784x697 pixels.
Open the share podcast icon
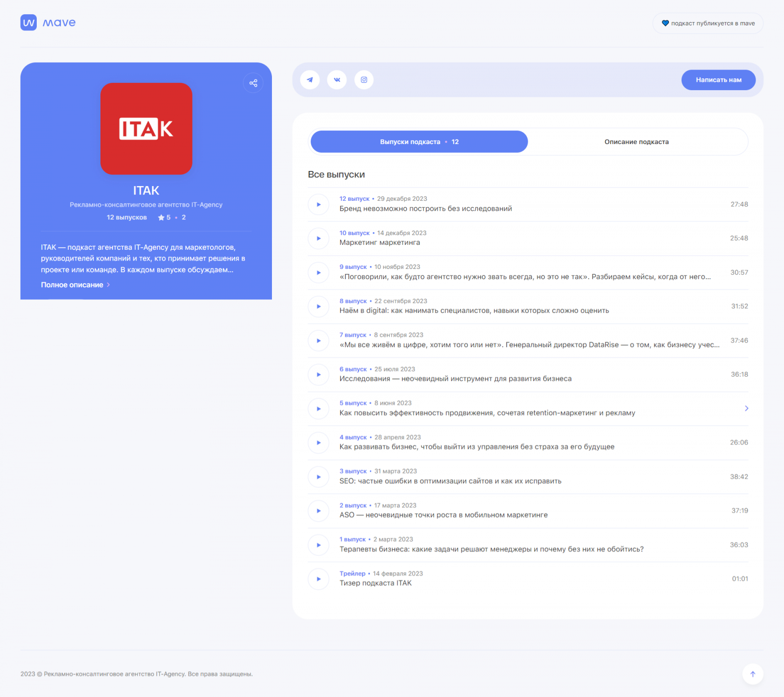(x=253, y=83)
